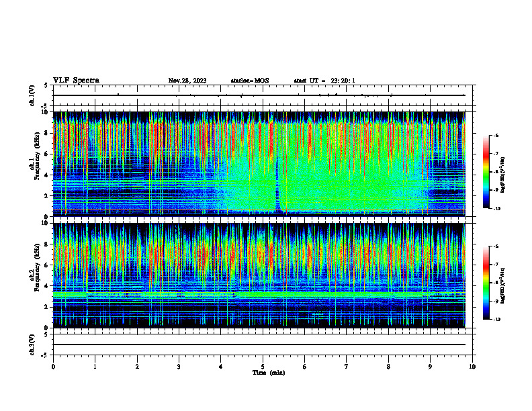The image size is (532, 411).
Task: Click the "1" tick on the time axis
Action: (x=95, y=367)
